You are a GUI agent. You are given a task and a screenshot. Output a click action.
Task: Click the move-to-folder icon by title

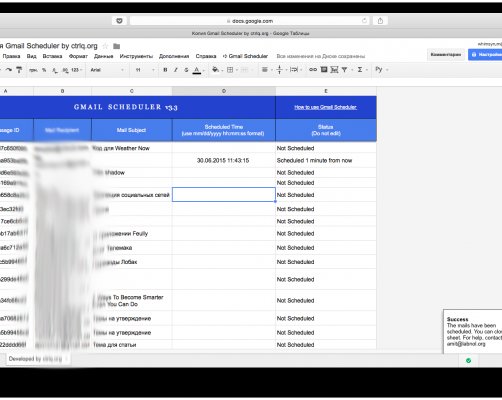click(x=116, y=46)
